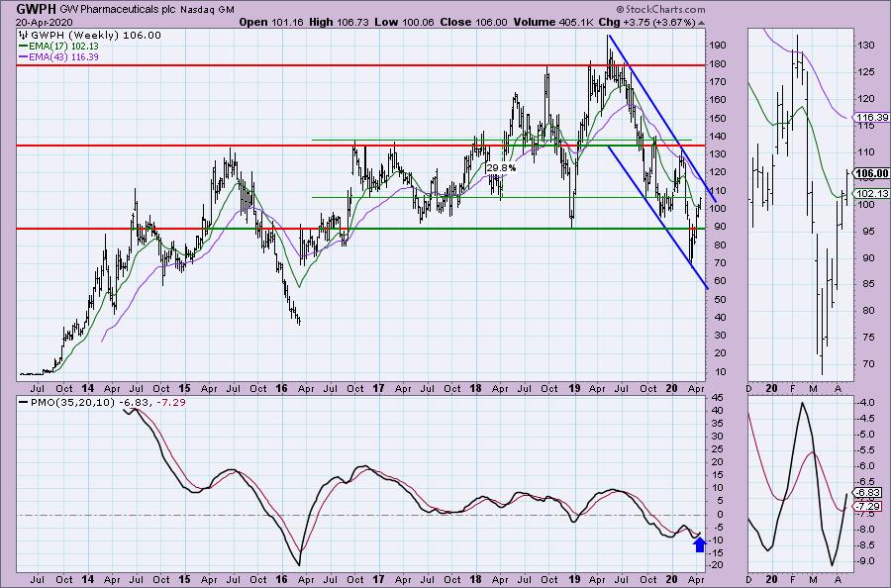The image size is (891, 588).
Task: Click the 102.13 price tag on the zoom panel axis
Action: pyautogui.click(x=871, y=194)
